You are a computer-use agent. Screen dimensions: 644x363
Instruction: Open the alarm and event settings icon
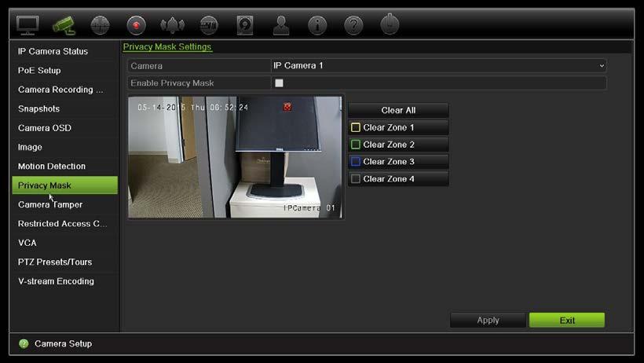[x=172, y=25]
